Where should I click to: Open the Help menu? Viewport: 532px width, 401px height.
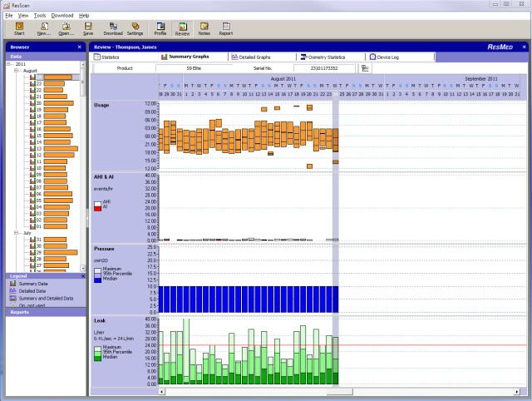click(84, 16)
